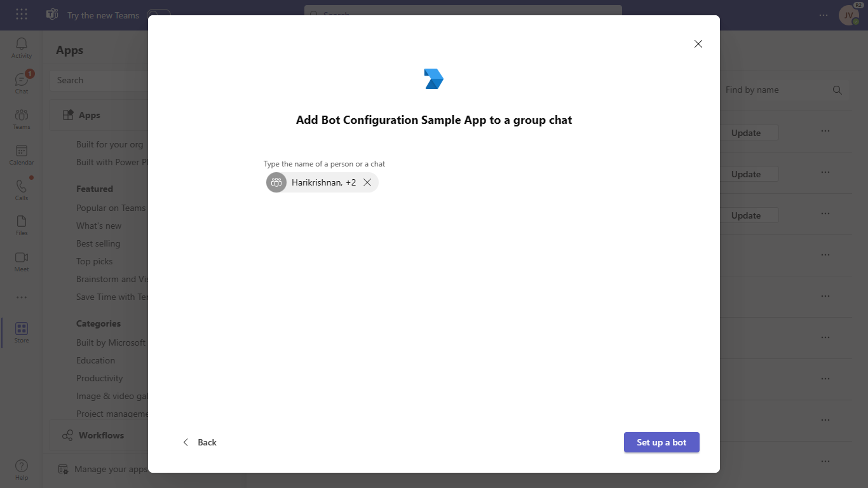Viewport: 868px width, 488px height.
Task: Go Back in the dialog
Action: (x=200, y=442)
